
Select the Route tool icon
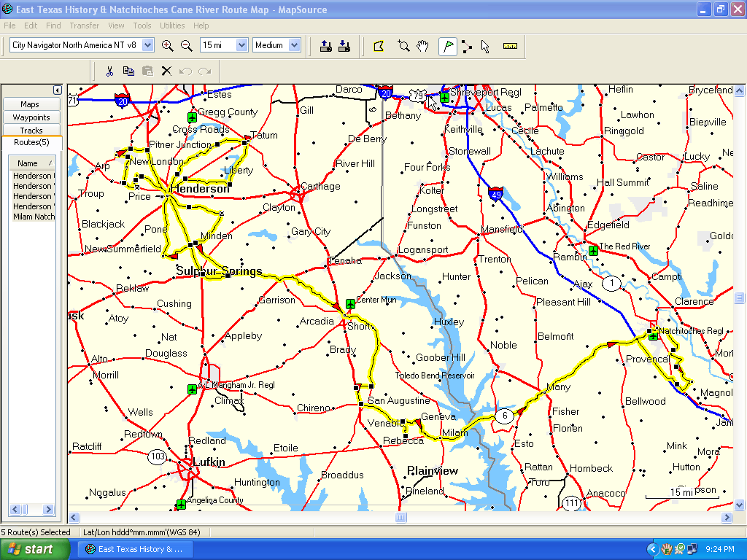(x=467, y=46)
